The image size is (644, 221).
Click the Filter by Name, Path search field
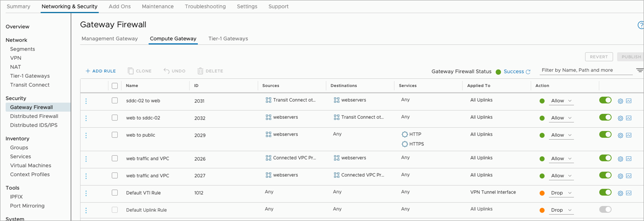[586, 70]
